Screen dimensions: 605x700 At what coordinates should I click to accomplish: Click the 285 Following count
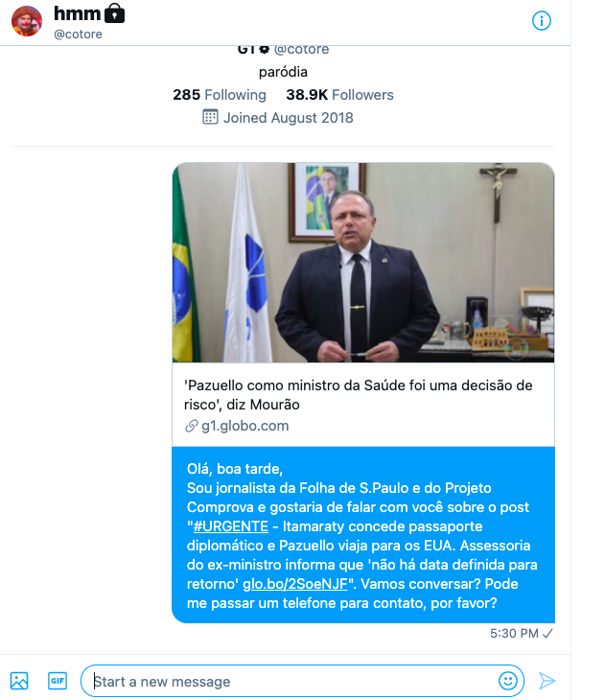click(x=220, y=95)
